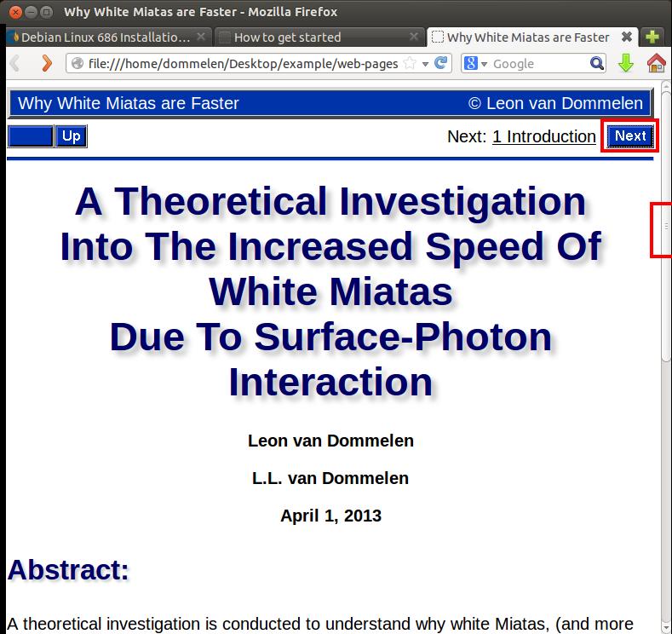The image size is (672, 634).
Task: Click the browser forward arrow
Action: (46, 63)
